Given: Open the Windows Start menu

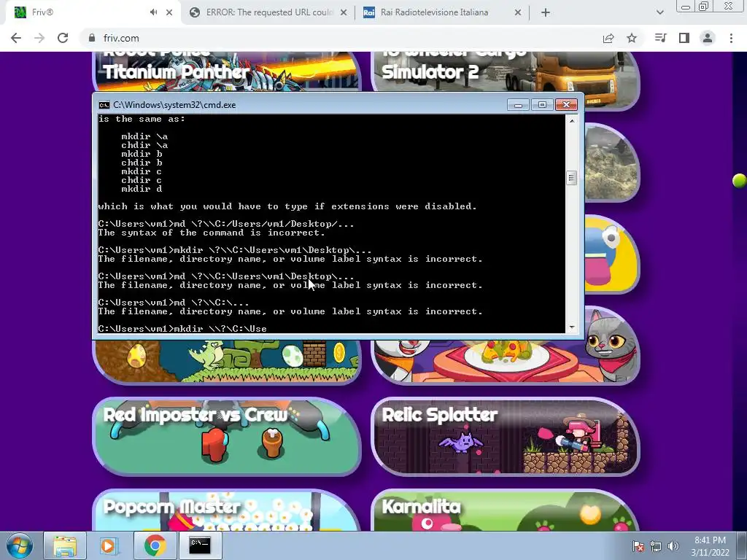Looking at the screenshot, I should [x=19, y=545].
